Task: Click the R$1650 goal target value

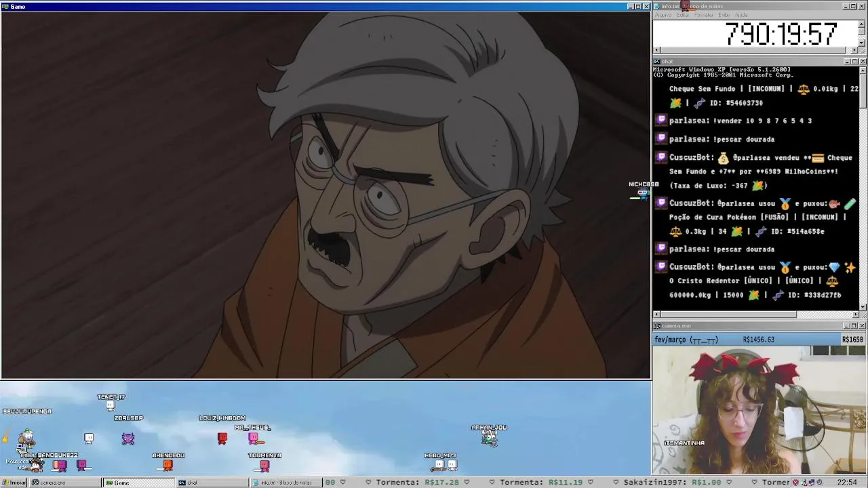Action: (852, 340)
